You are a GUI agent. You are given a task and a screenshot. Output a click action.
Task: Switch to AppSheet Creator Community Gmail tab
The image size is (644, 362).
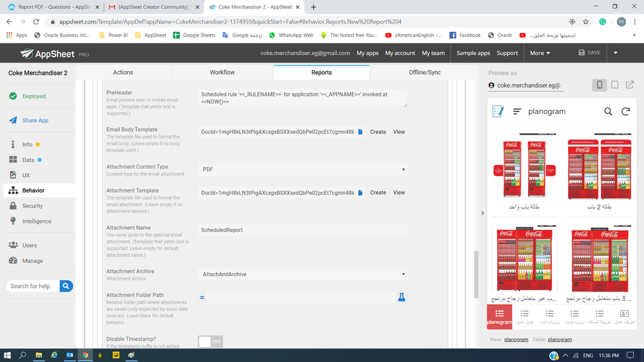[153, 7]
